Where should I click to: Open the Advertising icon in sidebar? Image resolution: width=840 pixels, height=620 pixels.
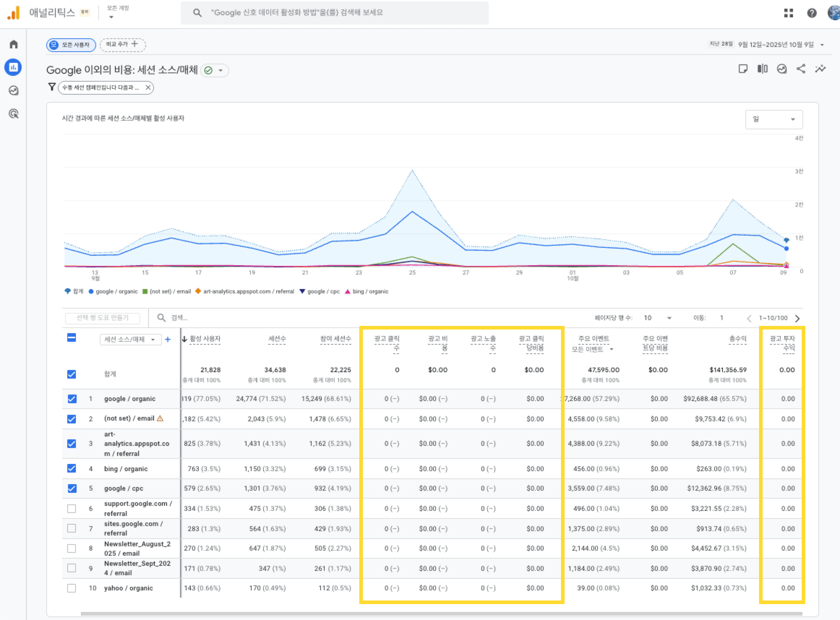(x=13, y=114)
